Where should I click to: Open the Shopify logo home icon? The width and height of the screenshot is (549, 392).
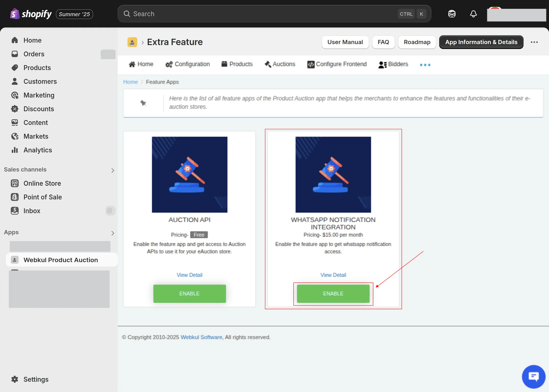pos(15,14)
